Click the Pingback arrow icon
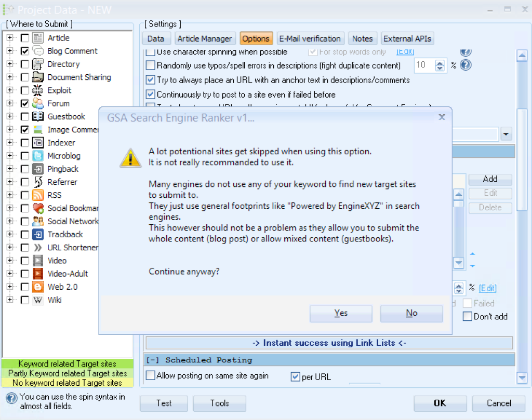Image resolution: width=532 pixels, height=420 pixels. (x=37, y=169)
